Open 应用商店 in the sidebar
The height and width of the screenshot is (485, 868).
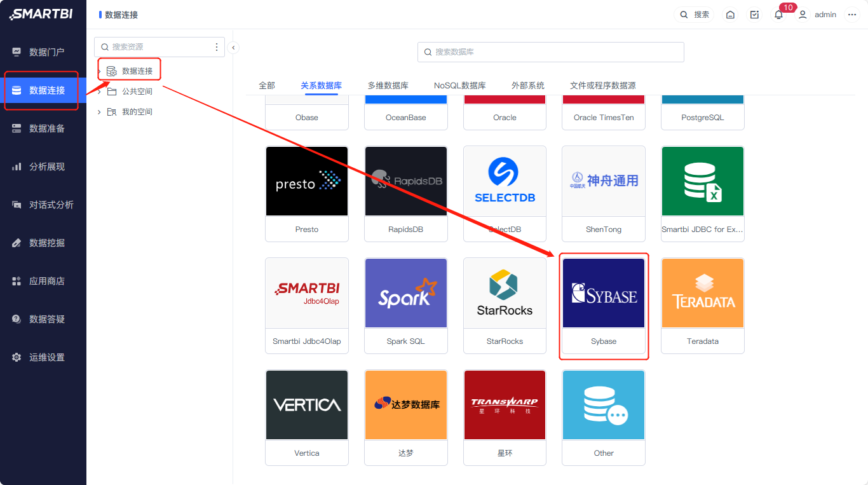coord(43,281)
